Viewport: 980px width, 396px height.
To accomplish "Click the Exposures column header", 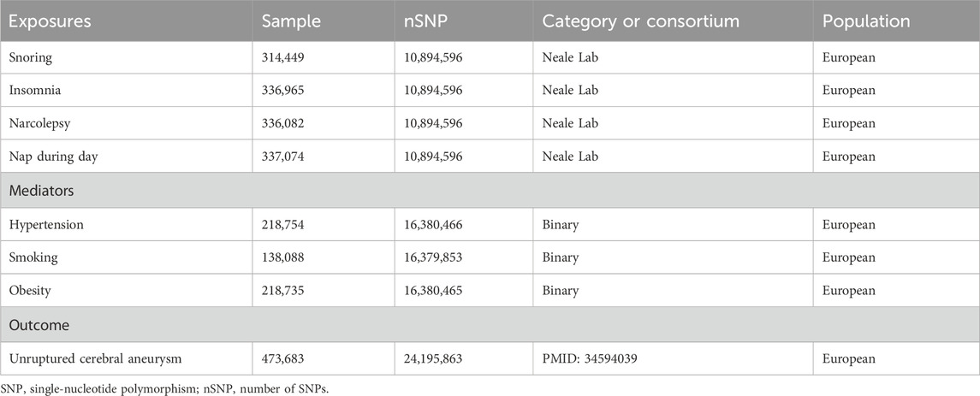I will tap(50, 21).
